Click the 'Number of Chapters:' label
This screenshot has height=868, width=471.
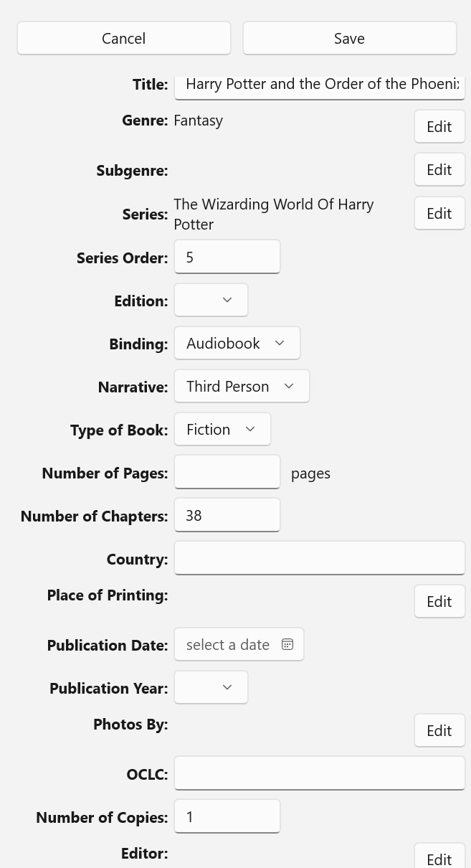pyautogui.click(x=94, y=516)
